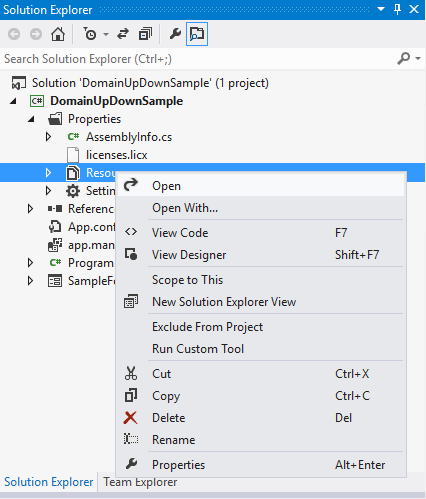Click the Collapse All toolbar icon
Screen dimensions: 426x499
145,34
